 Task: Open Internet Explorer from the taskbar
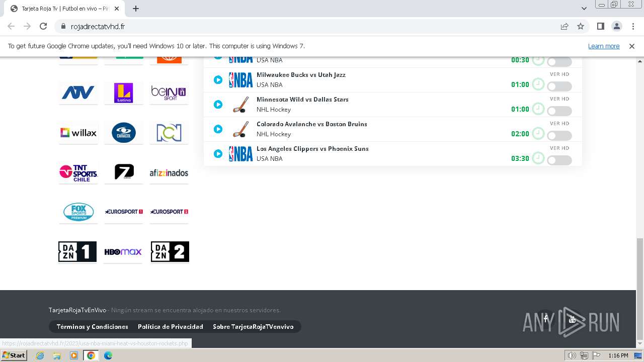(40, 355)
